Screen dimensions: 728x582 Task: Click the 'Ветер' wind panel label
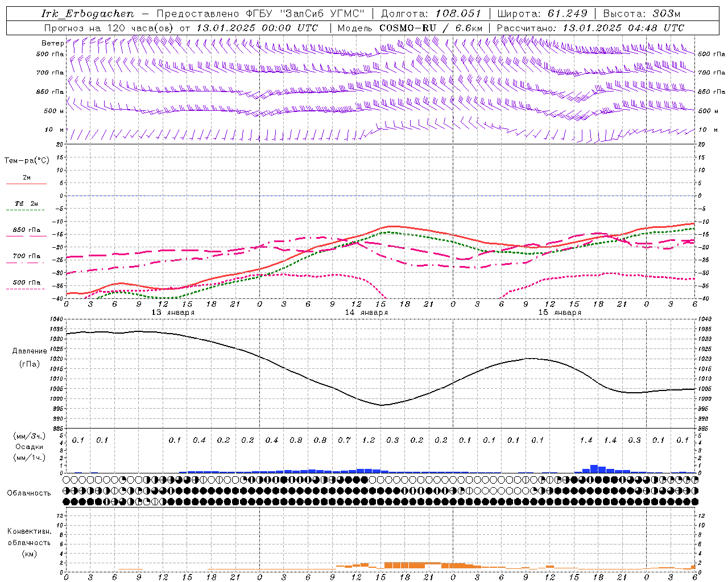pyautogui.click(x=52, y=43)
